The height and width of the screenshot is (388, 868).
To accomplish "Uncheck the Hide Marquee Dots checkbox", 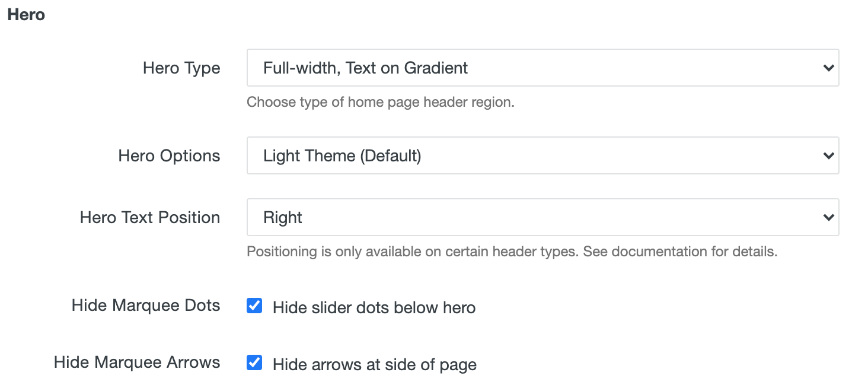I will [254, 306].
